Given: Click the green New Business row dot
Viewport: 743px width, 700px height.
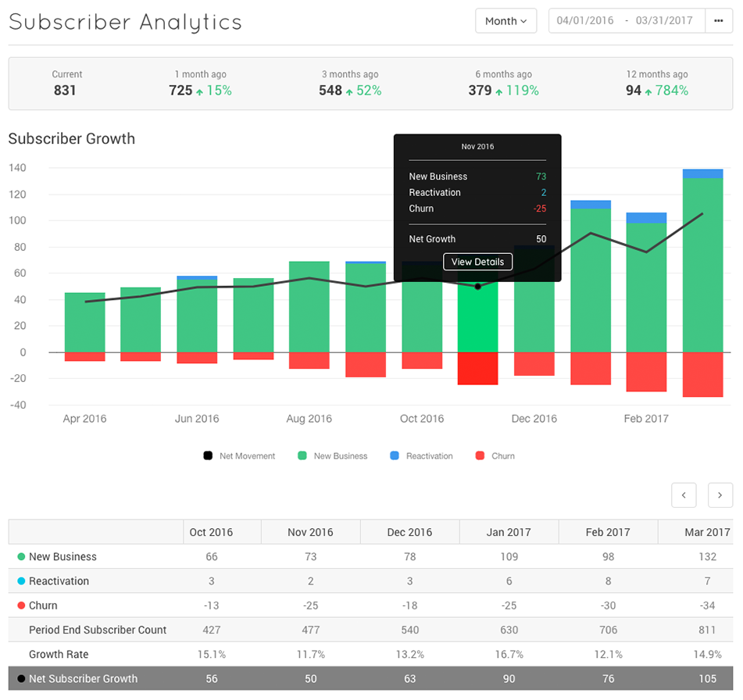Looking at the screenshot, I should 21,557.
